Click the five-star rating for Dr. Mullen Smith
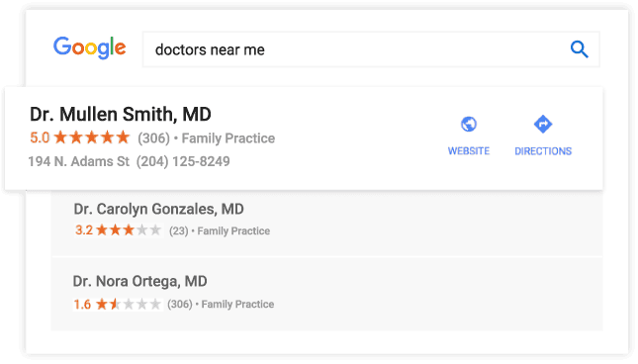This screenshot has height=364, width=638. (x=92, y=137)
